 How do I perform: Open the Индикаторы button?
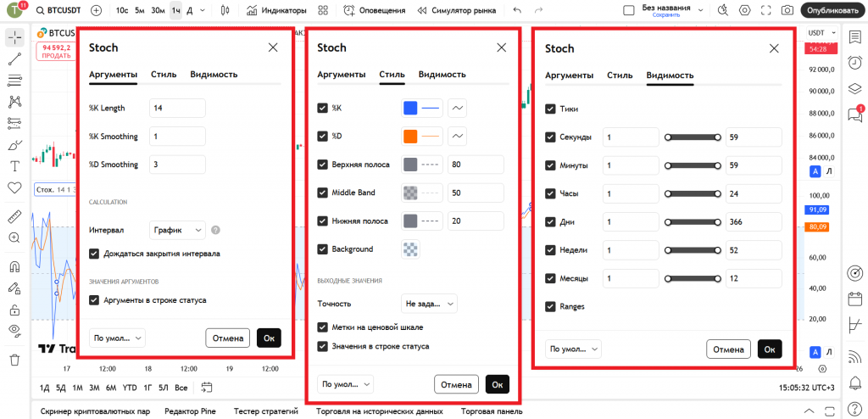point(276,10)
